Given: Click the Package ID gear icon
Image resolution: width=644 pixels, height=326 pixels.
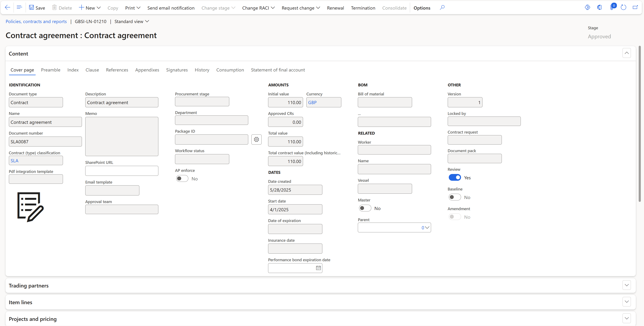Looking at the screenshot, I should [x=256, y=140].
